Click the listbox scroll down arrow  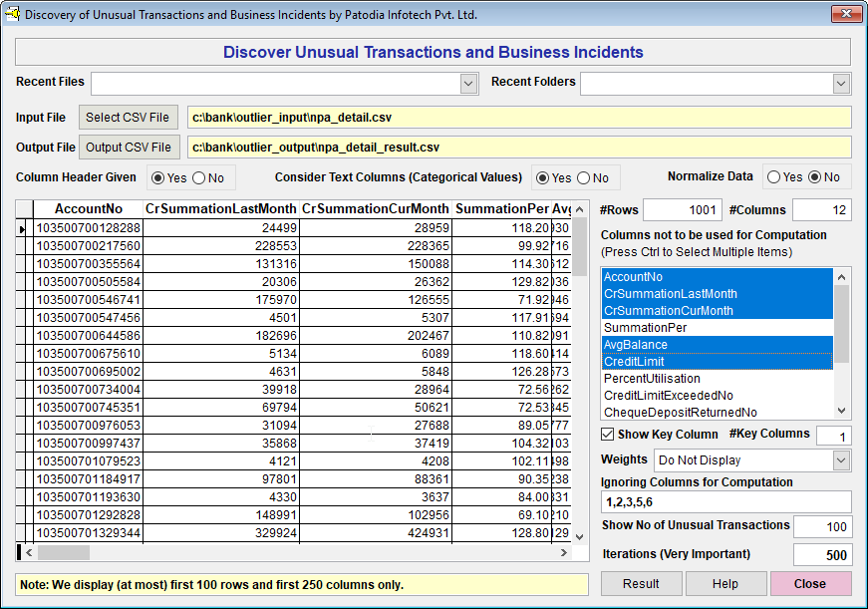[843, 411]
